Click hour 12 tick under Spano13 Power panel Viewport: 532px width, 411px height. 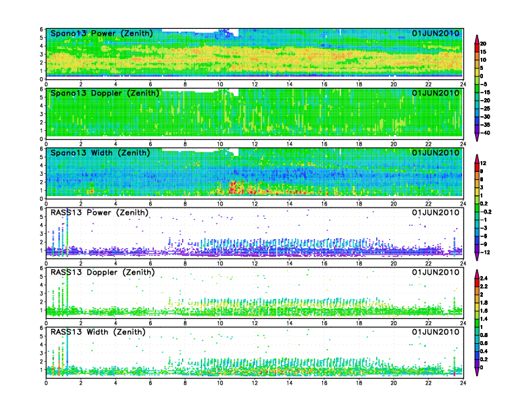coord(255,84)
